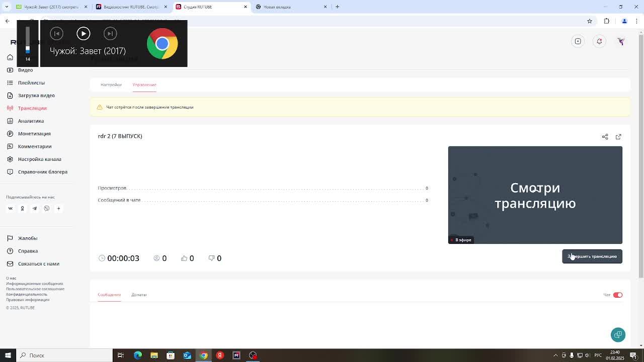The width and height of the screenshot is (644, 362).
Task: Click the star-shaped social icon
Action: (x=58, y=208)
